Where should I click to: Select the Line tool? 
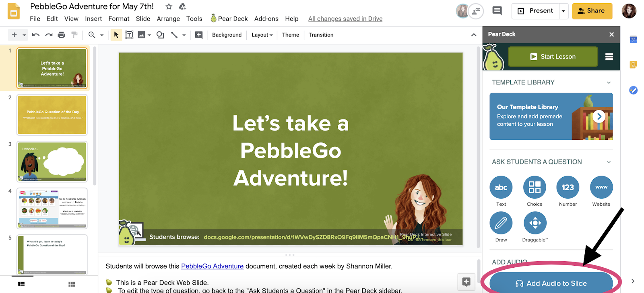point(174,35)
